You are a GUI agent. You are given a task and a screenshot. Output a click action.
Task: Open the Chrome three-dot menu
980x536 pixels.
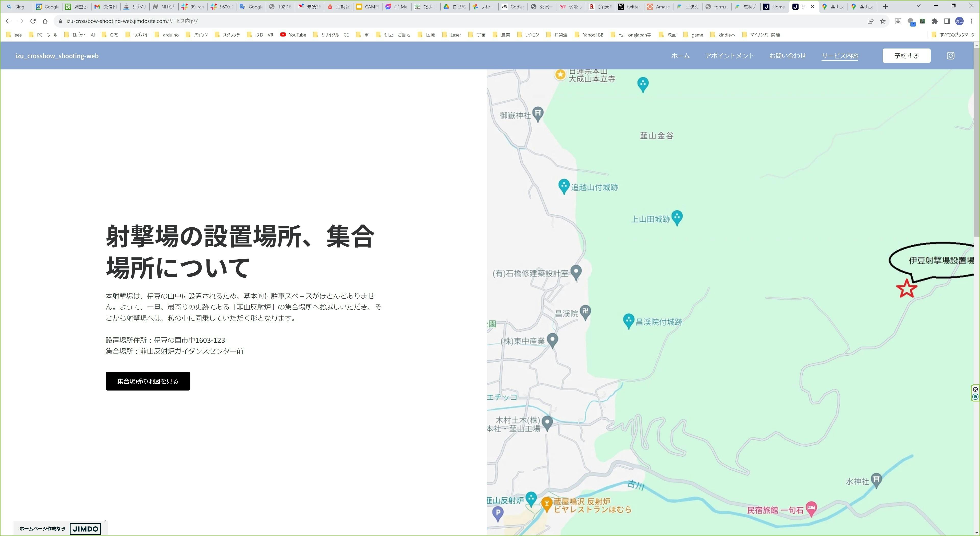[x=971, y=21]
